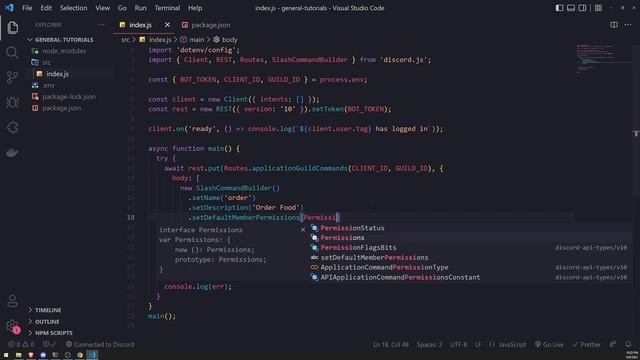Image resolution: width=640 pixels, height=360 pixels.
Task: Change encoding via UTF-8 status item
Action: [458, 344]
